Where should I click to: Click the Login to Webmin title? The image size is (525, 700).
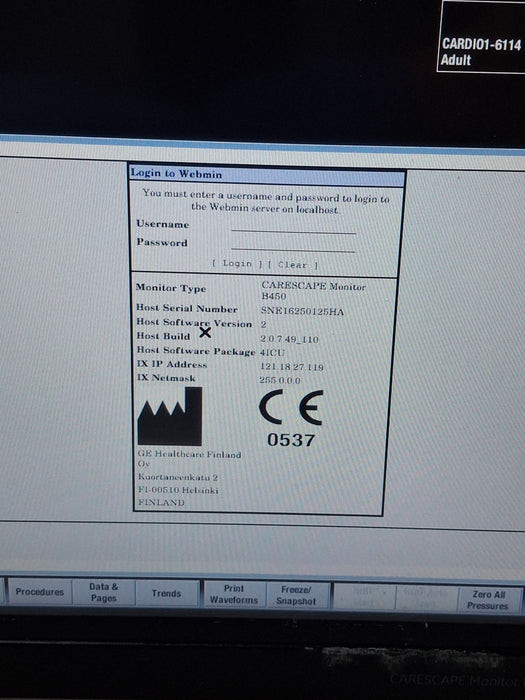pyautogui.click(x=176, y=174)
